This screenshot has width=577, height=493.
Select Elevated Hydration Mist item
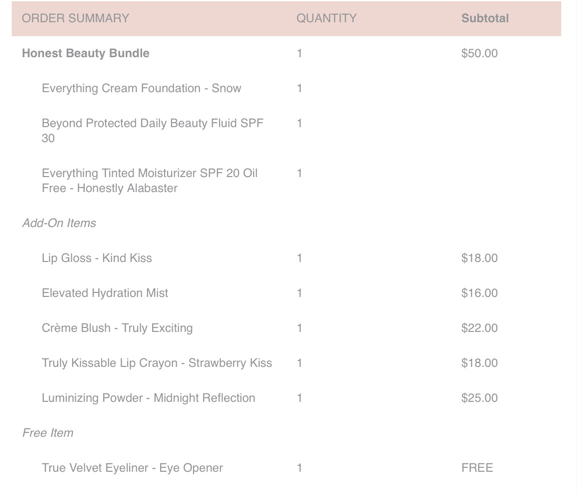tap(105, 293)
